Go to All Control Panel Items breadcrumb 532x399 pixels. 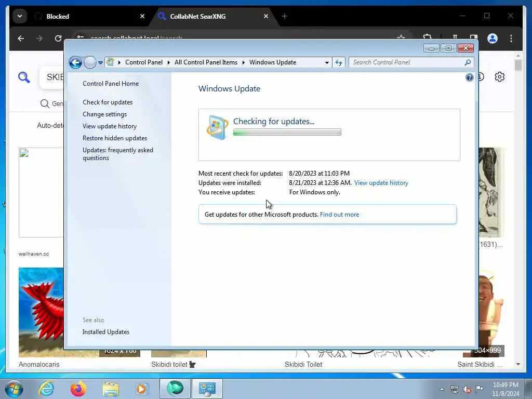point(206,62)
